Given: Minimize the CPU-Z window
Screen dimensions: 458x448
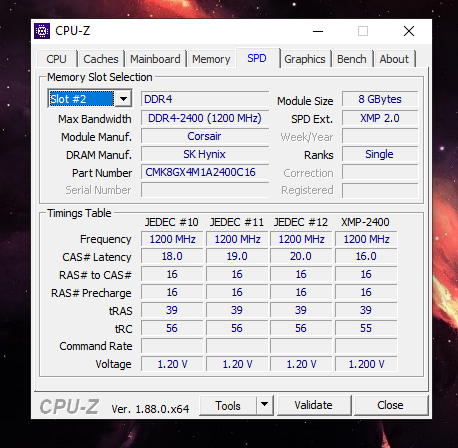Looking at the screenshot, I should 318,31.
